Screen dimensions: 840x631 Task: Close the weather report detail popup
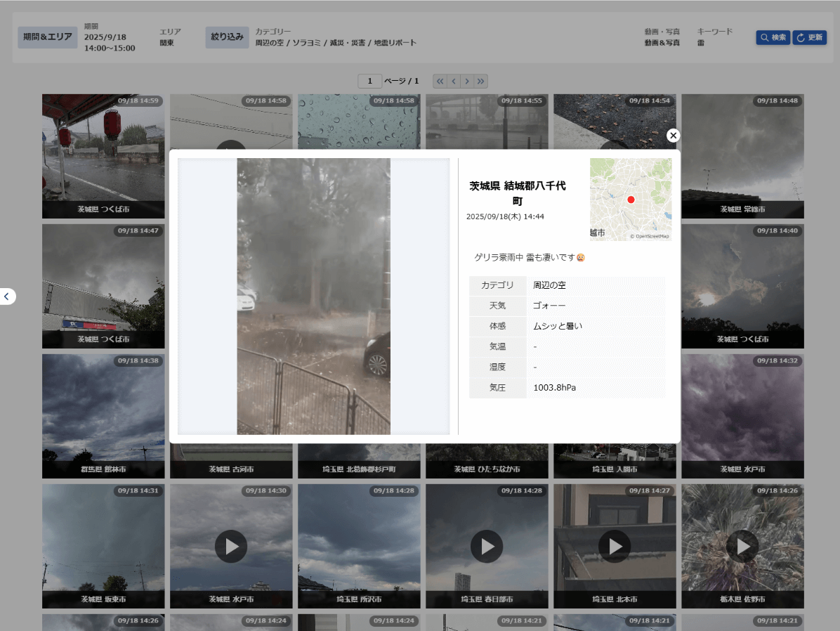click(673, 136)
